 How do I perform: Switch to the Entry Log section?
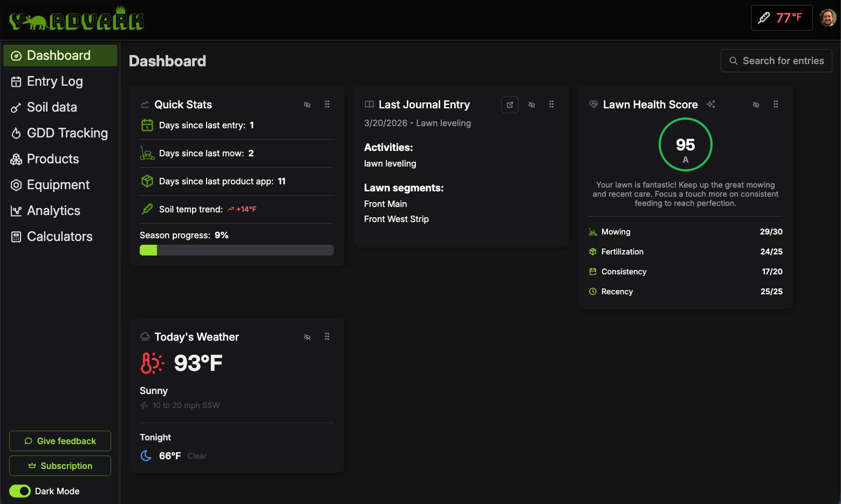pos(54,81)
